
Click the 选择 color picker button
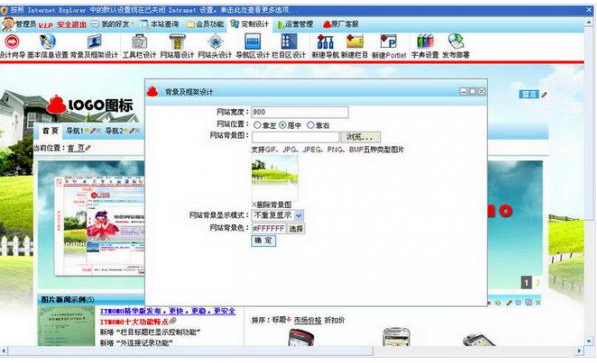(296, 228)
